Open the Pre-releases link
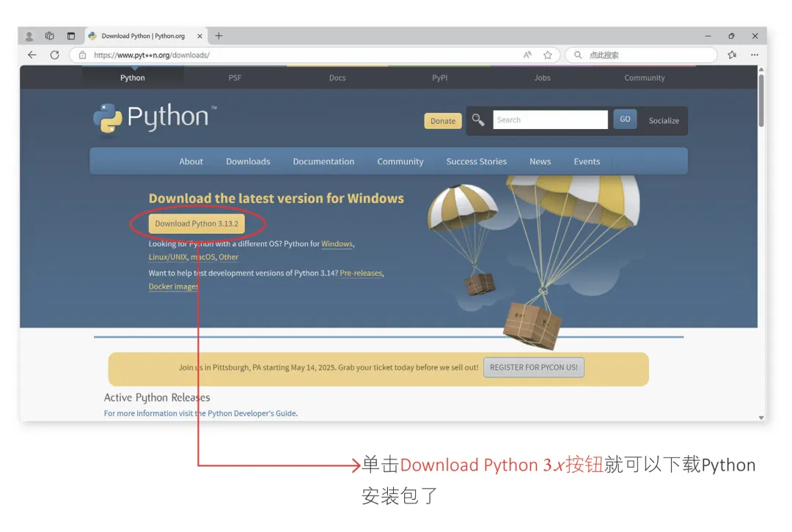Viewport: 792px width, 532px height. 361,273
